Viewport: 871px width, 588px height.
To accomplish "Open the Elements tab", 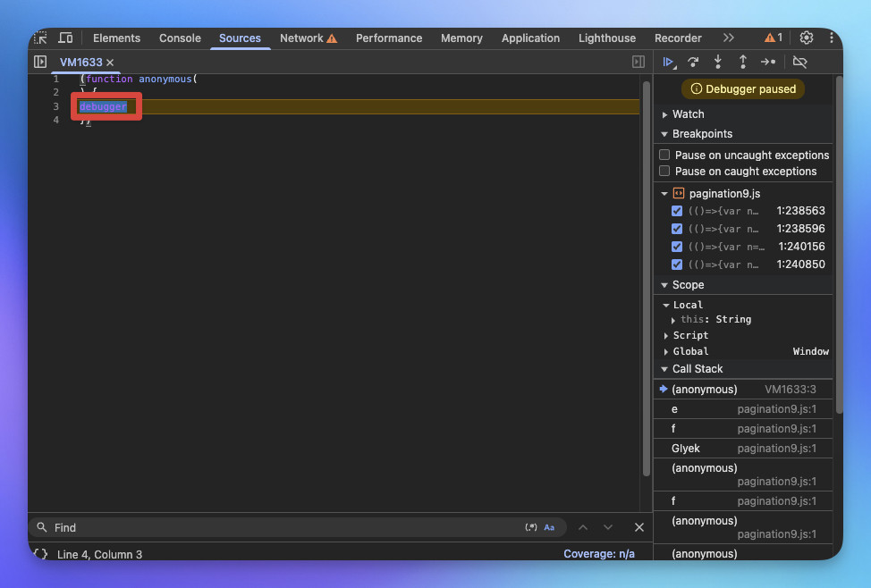I will [116, 38].
